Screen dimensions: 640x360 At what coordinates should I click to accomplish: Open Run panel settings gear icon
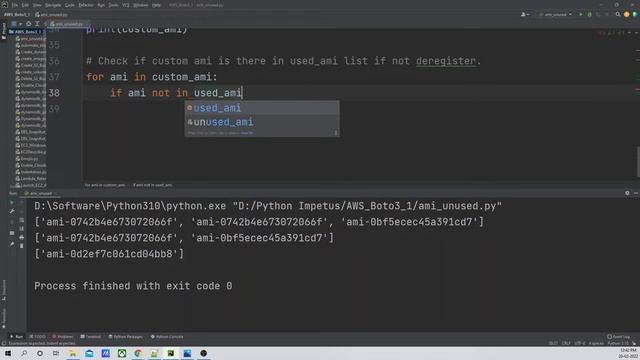pos(627,193)
